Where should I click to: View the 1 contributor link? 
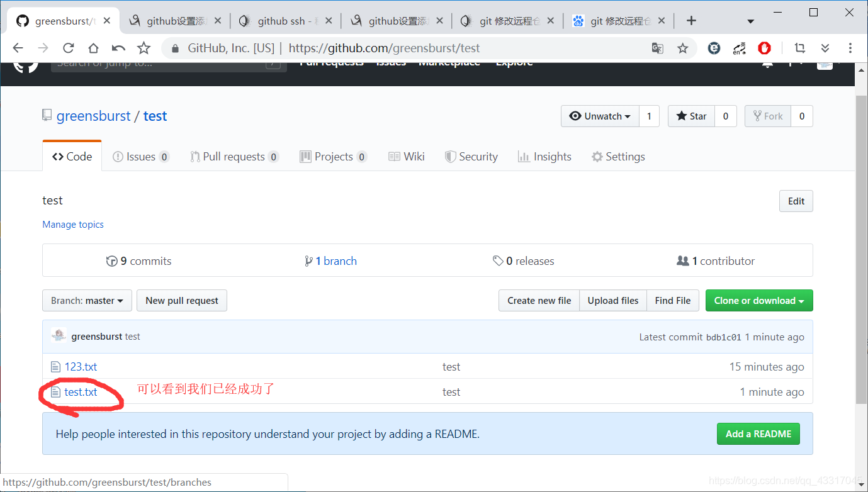pos(716,261)
